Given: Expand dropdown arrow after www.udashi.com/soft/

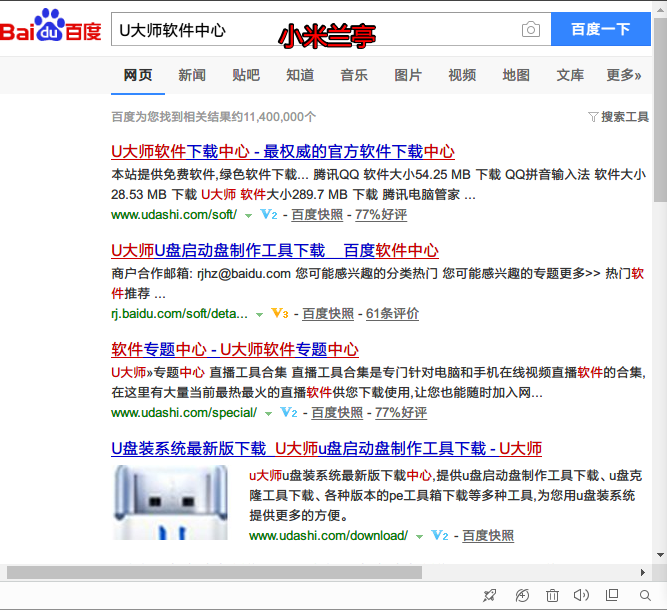Looking at the screenshot, I should point(248,216).
